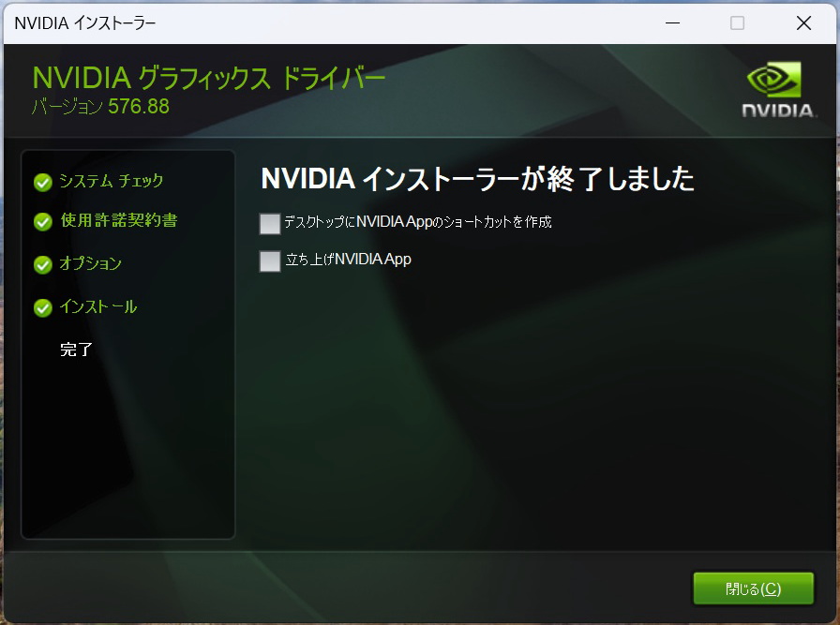Select the インストール step in sidebar

coord(97,307)
